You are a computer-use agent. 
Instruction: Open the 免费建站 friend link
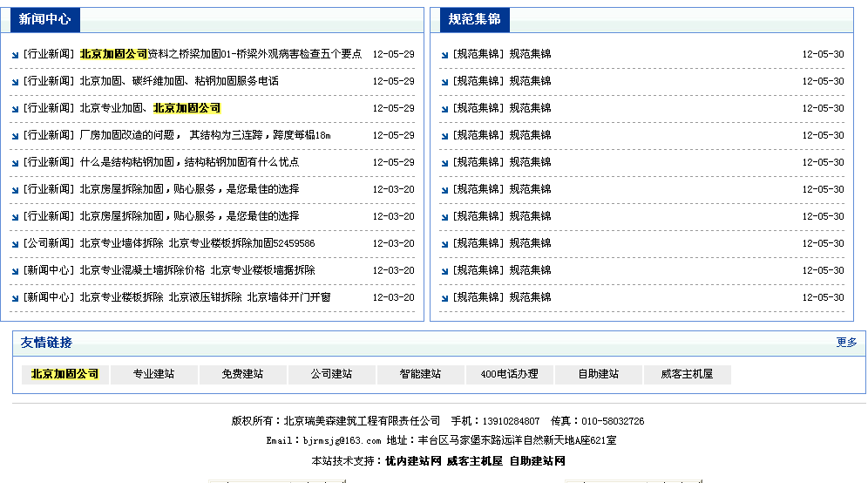tap(242, 374)
